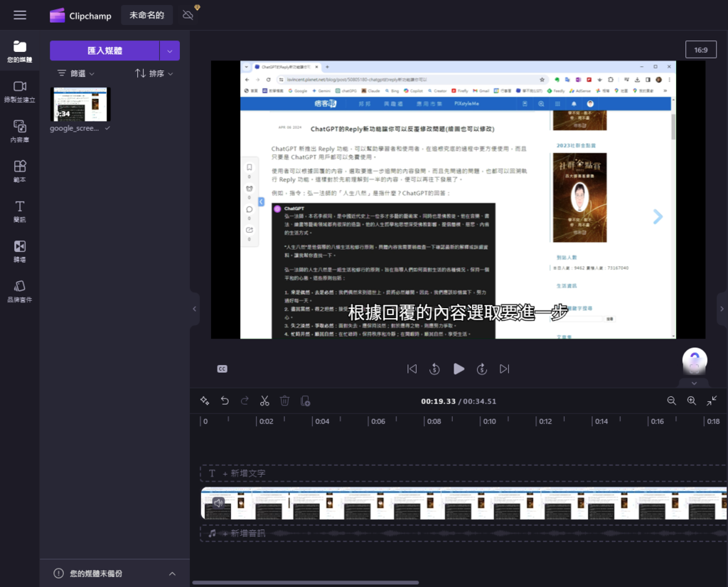The image size is (728, 587).
Task: Undo the last edit in timeline toolbar
Action: tap(225, 401)
